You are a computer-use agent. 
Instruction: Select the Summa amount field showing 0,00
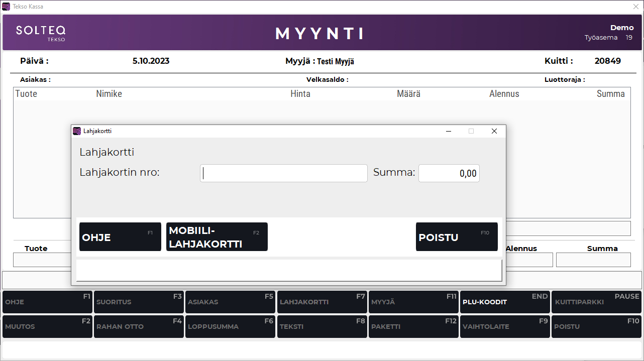pos(449,173)
